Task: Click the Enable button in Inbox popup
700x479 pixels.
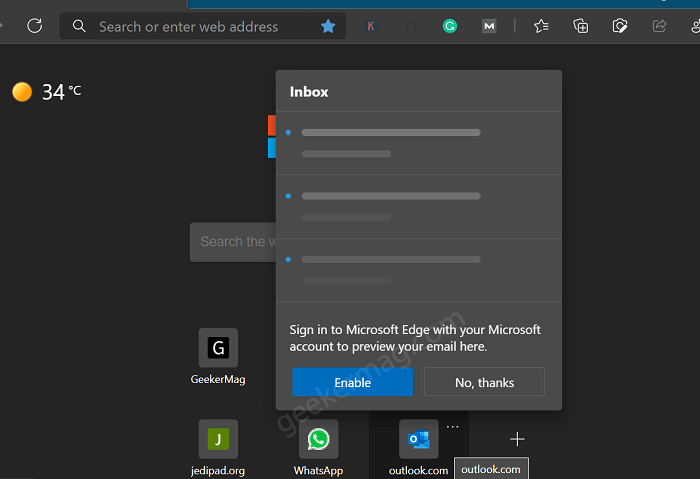Action: [x=352, y=382]
